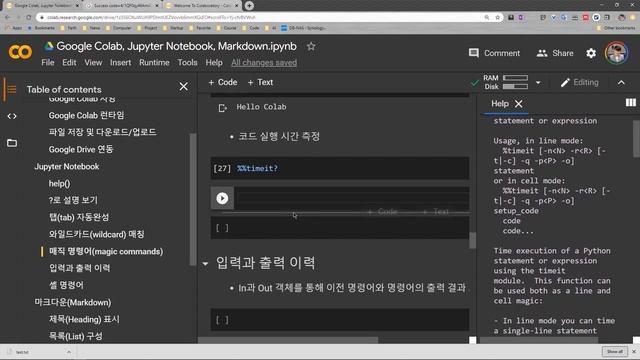
Task: Go to 셸 명령어 section
Action: (x=66, y=285)
